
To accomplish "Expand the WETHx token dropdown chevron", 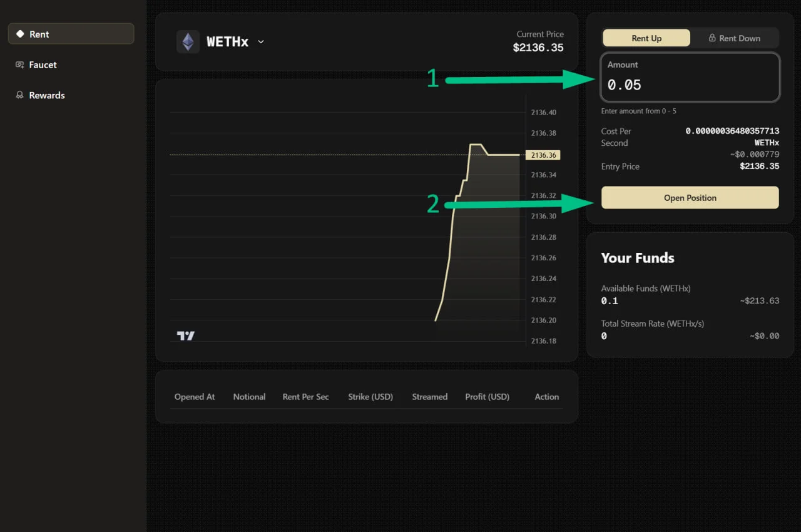I will point(261,42).
